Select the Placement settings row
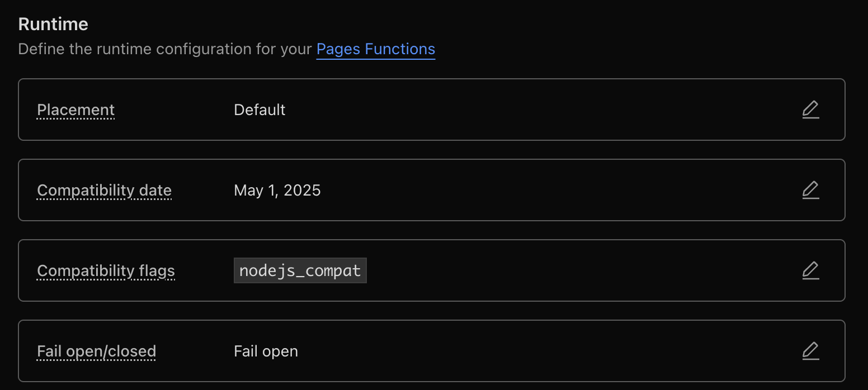Viewport: 868px width, 390px height. pyautogui.click(x=434, y=110)
